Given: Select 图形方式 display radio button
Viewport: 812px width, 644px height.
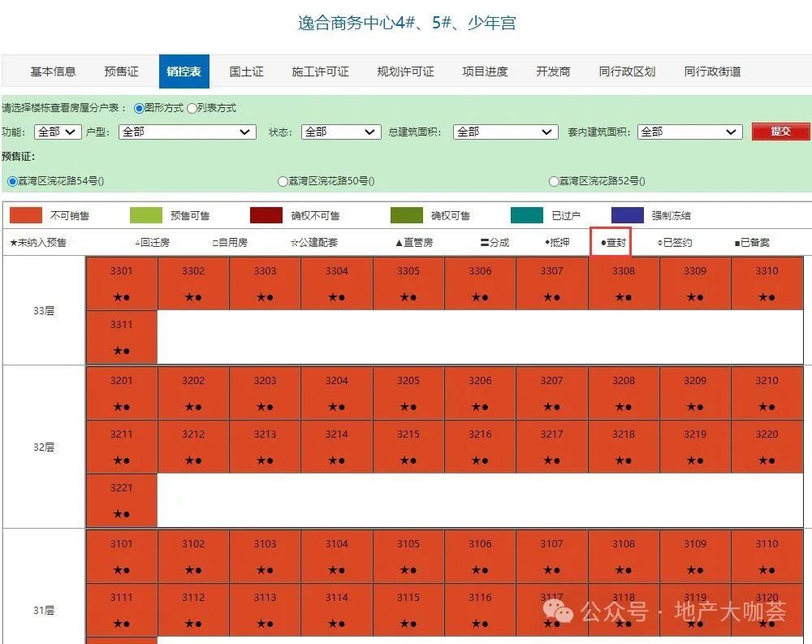Looking at the screenshot, I should [139, 108].
